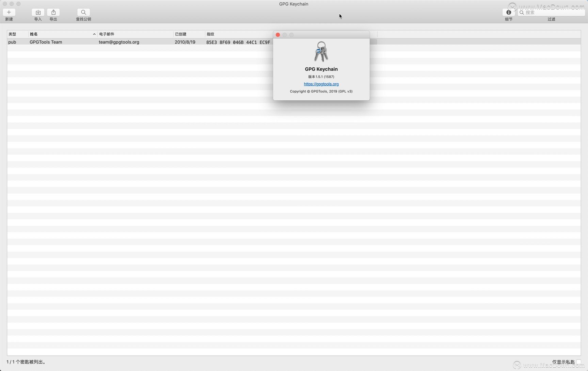
Task: Focus the search filter input field
Action: pos(551,13)
